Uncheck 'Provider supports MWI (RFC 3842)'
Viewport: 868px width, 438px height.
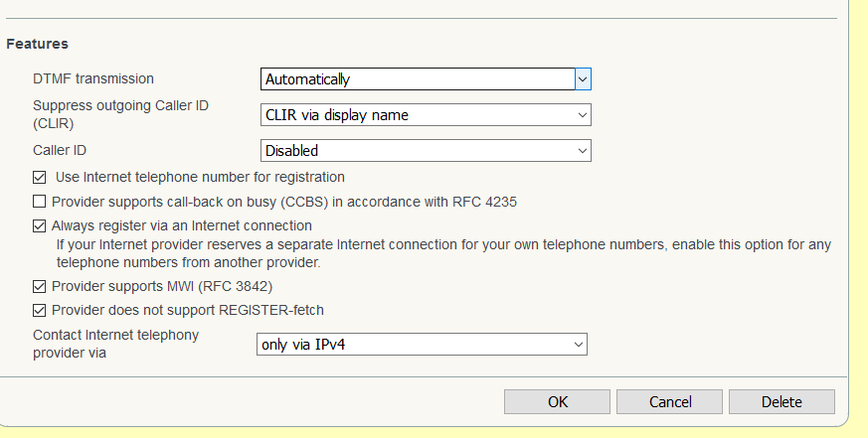tap(40, 286)
